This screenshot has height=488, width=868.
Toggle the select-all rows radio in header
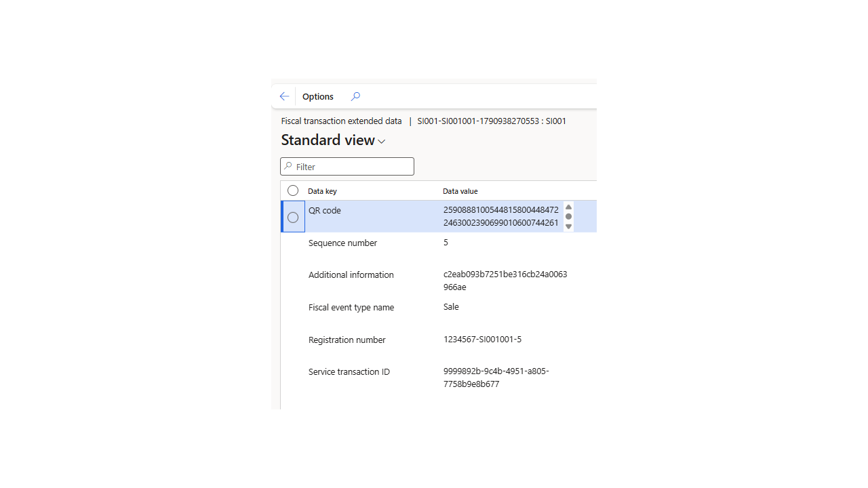pyautogui.click(x=293, y=190)
